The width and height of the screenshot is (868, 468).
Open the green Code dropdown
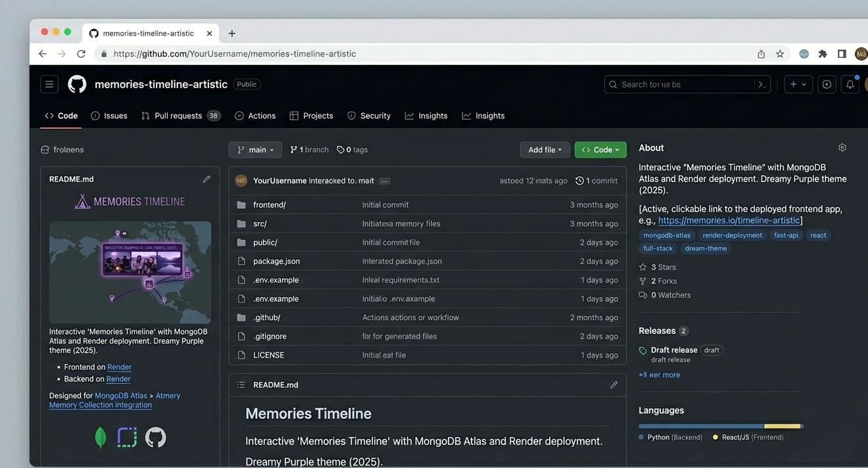[x=600, y=150]
